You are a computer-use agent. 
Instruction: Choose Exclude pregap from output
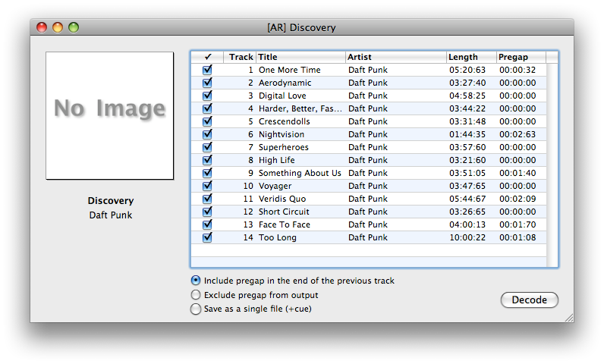point(196,295)
